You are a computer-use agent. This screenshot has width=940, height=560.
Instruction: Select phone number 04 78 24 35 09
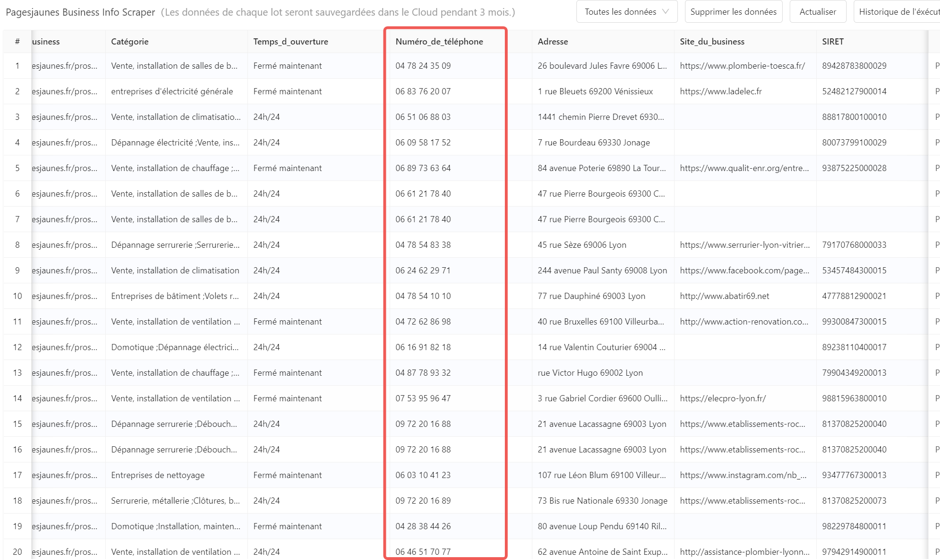pos(422,66)
